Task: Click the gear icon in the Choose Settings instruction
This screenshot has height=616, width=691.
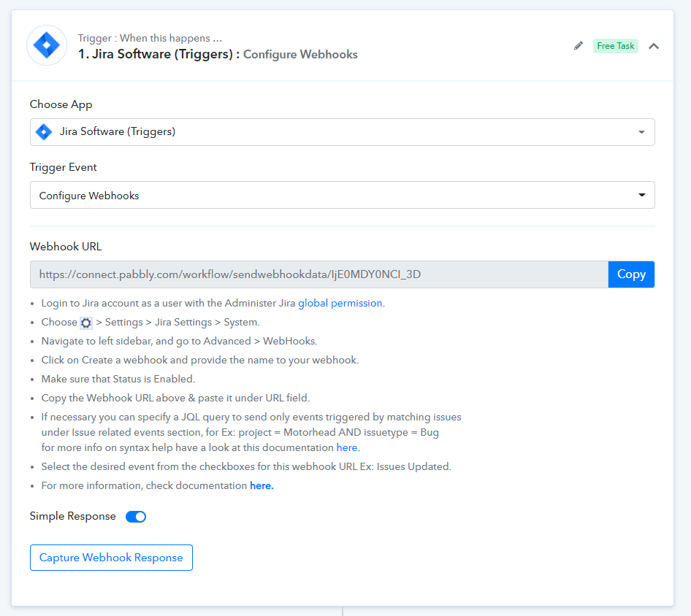Action: tap(86, 323)
